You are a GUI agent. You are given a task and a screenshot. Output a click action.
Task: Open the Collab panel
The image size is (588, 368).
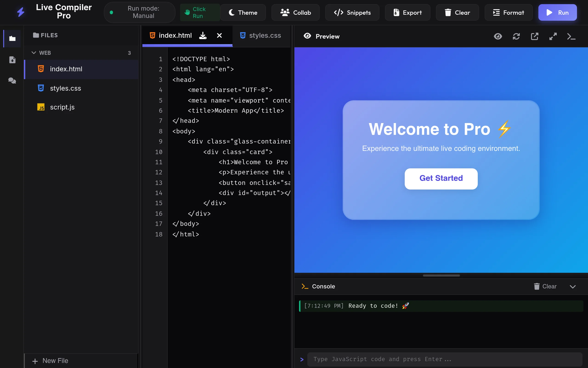295,12
